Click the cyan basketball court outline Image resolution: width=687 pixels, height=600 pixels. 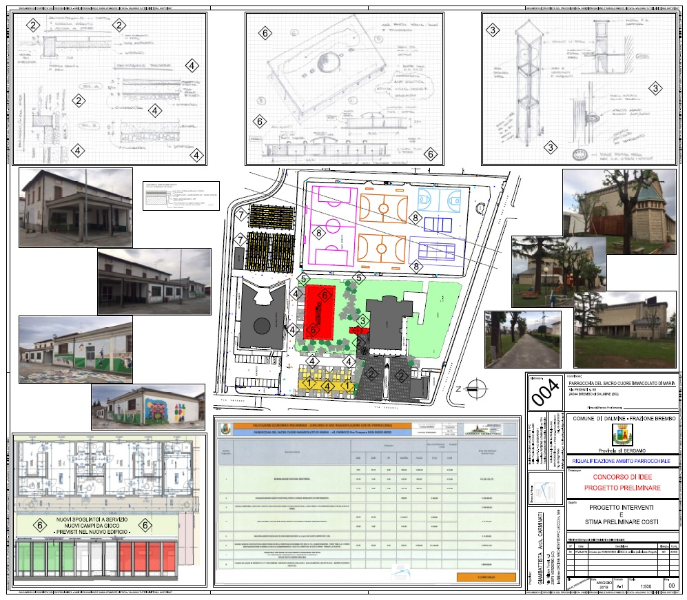click(439, 201)
